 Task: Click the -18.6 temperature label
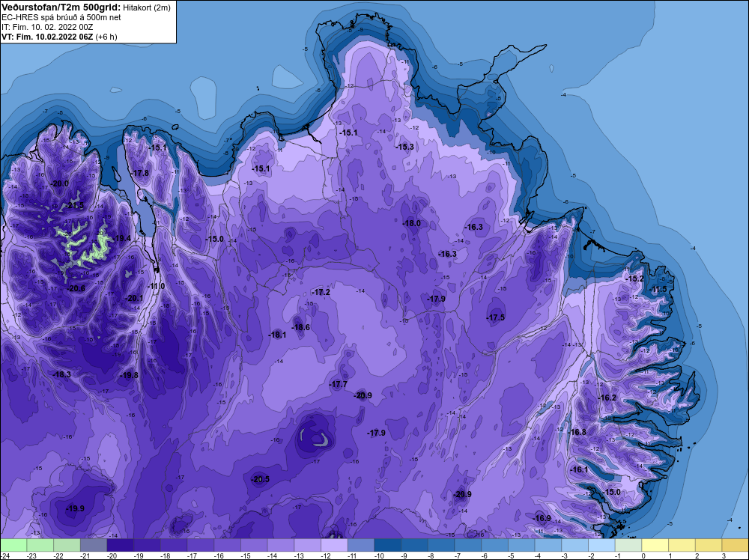[x=301, y=327]
